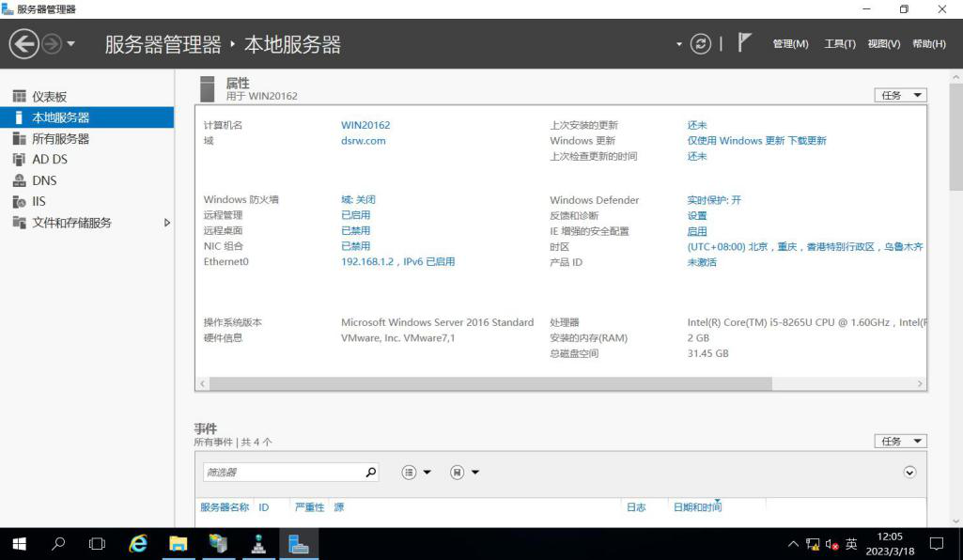Click 所有服务器 icon in sidebar
This screenshot has height=560, width=963.
[19, 139]
